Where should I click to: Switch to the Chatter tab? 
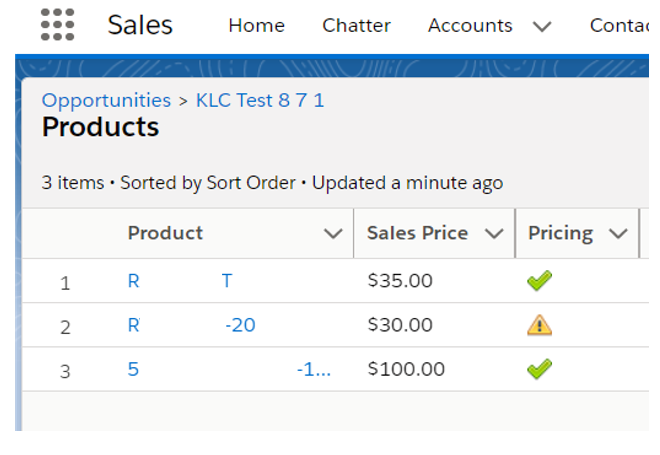coord(356,25)
